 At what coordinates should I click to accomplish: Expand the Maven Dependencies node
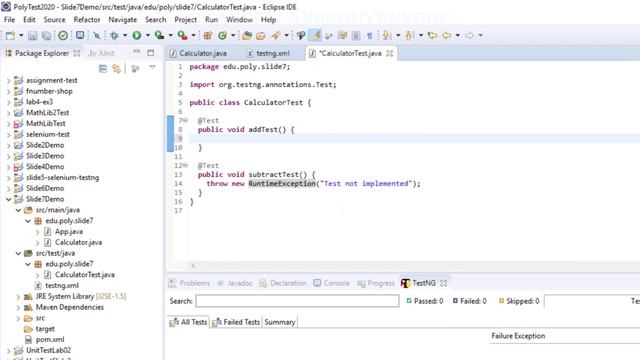click(18, 307)
